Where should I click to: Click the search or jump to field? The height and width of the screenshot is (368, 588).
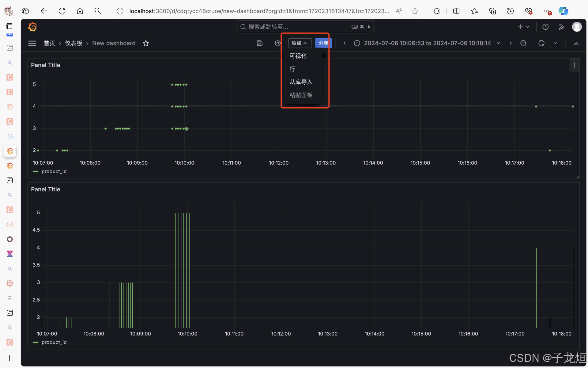click(305, 27)
